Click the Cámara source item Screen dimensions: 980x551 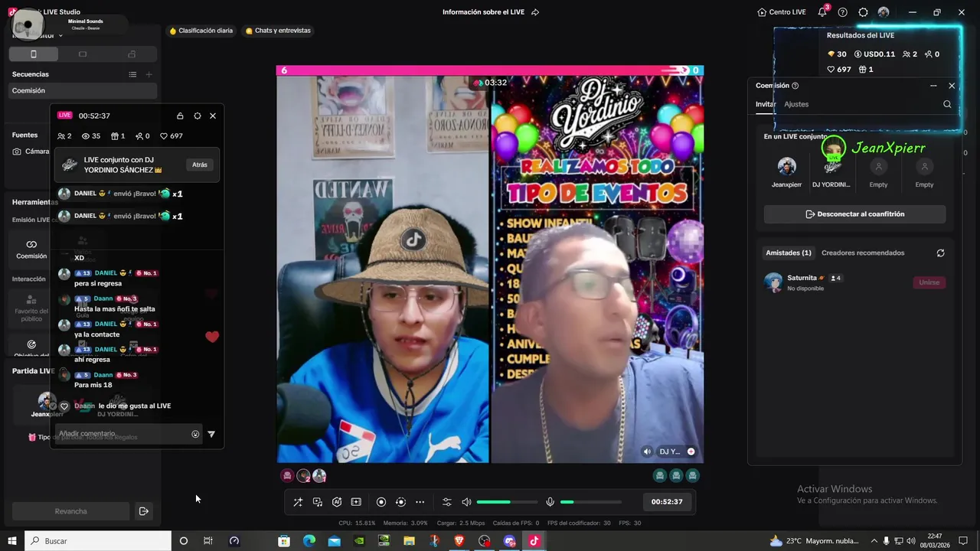(31, 152)
